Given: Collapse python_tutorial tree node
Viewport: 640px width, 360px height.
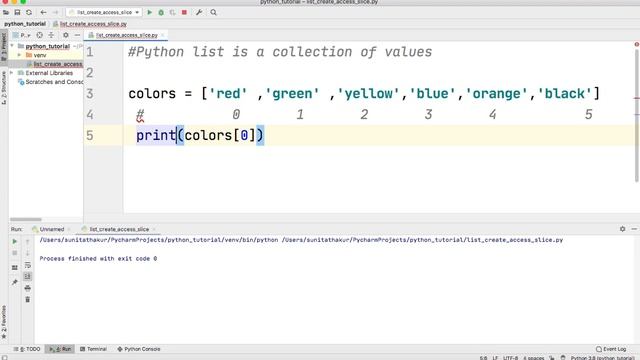Looking at the screenshot, I should click(x=12, y=46).
